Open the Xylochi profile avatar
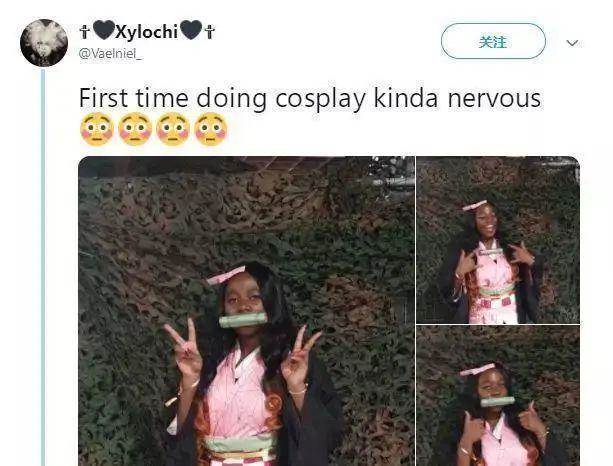 44,43
